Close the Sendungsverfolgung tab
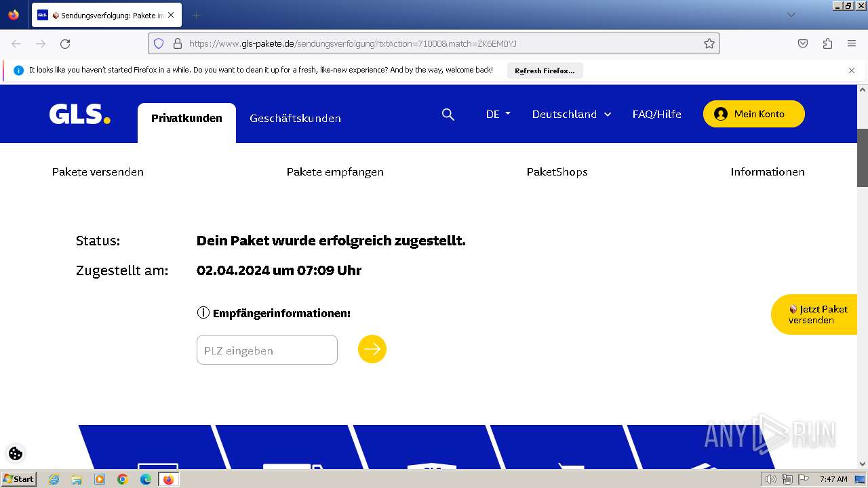The image size is (868, 488). [171, 15]
